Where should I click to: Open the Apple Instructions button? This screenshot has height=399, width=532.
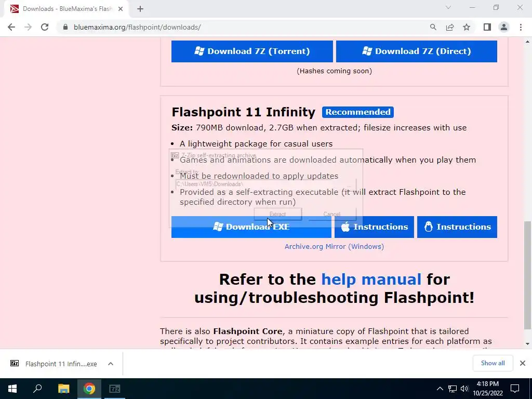coord(374,227)
